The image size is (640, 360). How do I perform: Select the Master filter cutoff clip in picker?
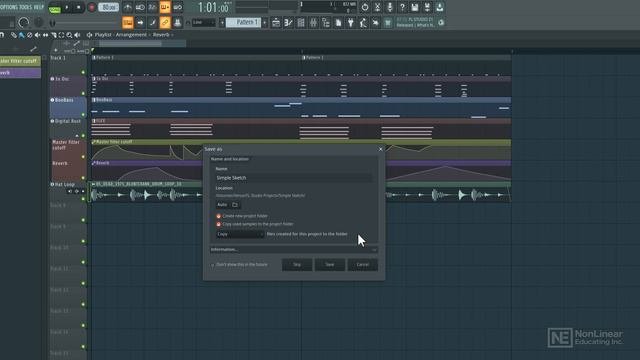(20, 61)
